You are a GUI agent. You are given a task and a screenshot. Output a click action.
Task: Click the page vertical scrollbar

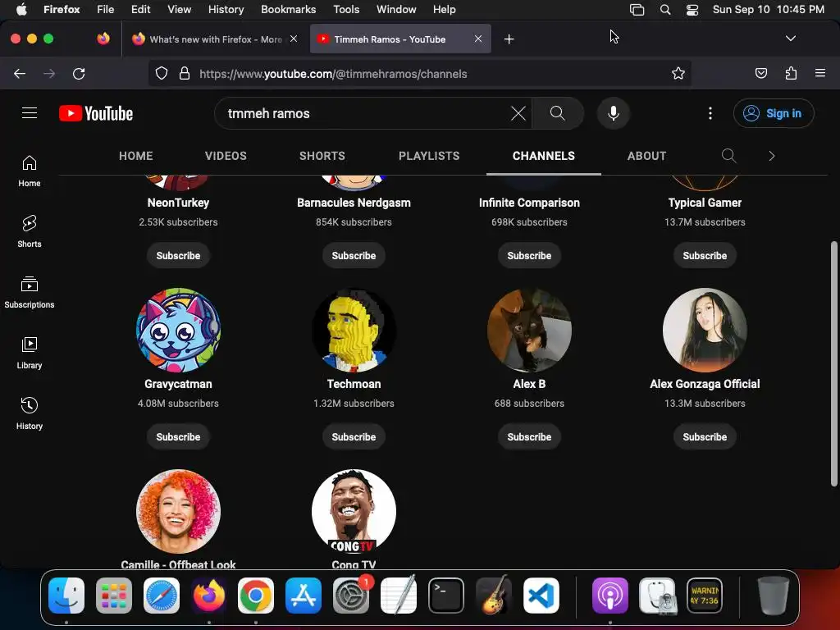click(x=833, y=364)
